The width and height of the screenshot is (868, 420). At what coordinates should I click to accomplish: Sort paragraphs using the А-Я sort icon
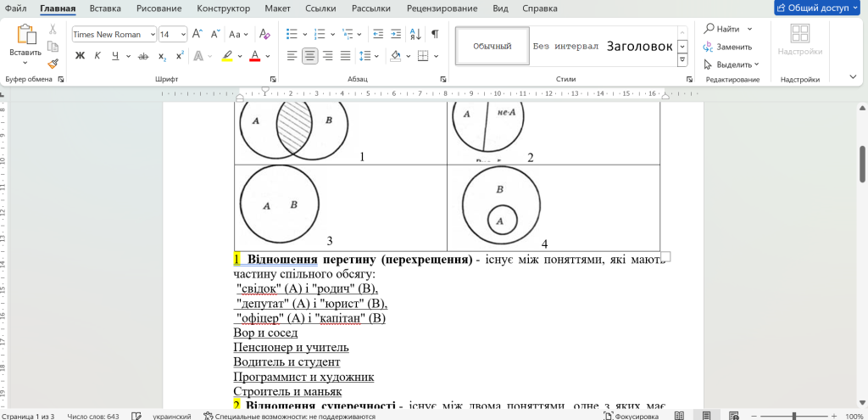click(x=415, y=35)
